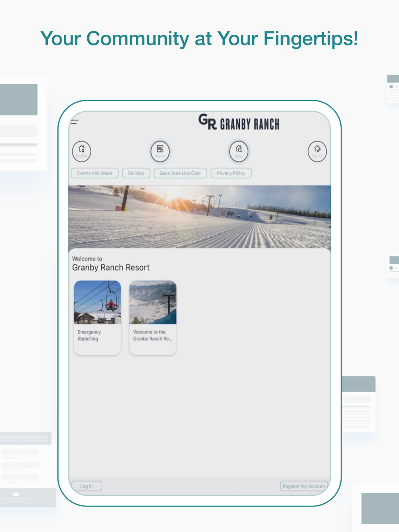The height and width of the screenshot is (532, 399).
Task: Open the Profile icon
Action: pyautogui.click(x=81, y=152)
